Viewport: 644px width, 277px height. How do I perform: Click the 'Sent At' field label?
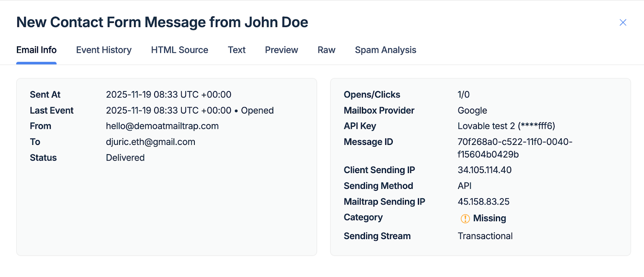[x=45, y=95]
